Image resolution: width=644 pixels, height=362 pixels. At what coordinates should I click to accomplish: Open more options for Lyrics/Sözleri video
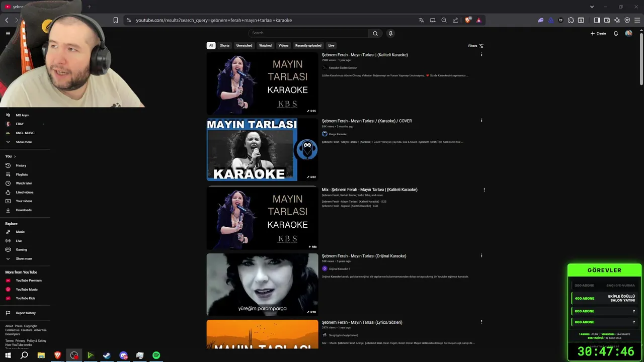click(481, 322)
